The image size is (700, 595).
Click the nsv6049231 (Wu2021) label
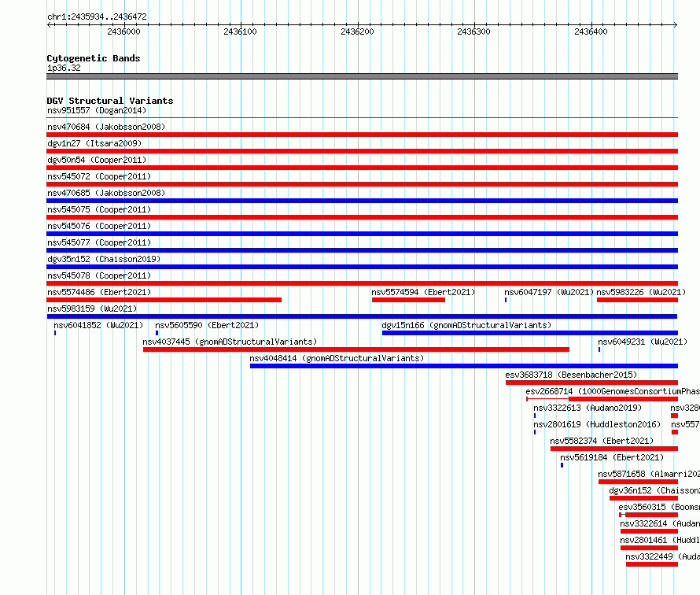pyautogui.click(x=643, y=342)
